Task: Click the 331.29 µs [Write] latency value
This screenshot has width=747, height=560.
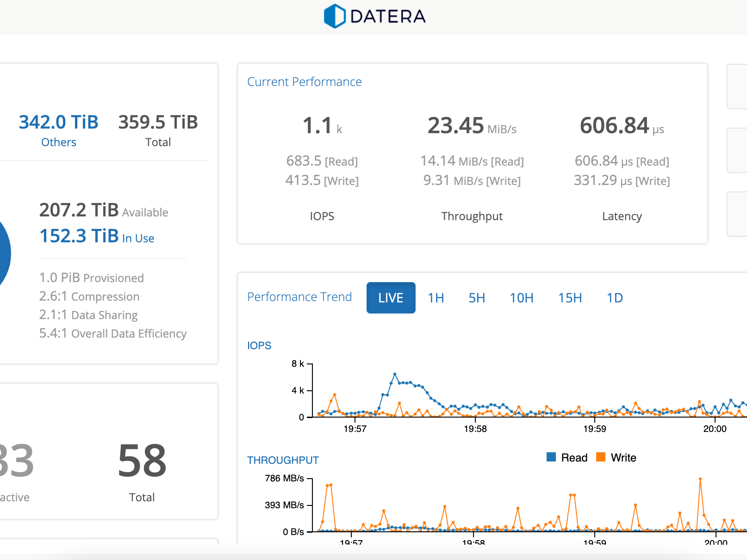Action: pyautogui.click(x=622, y=180)
